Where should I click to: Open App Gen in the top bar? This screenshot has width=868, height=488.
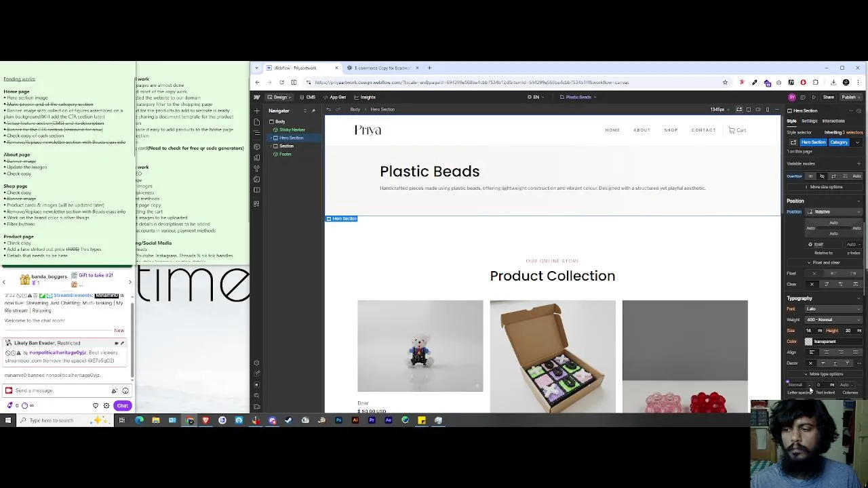coord(335,97)
